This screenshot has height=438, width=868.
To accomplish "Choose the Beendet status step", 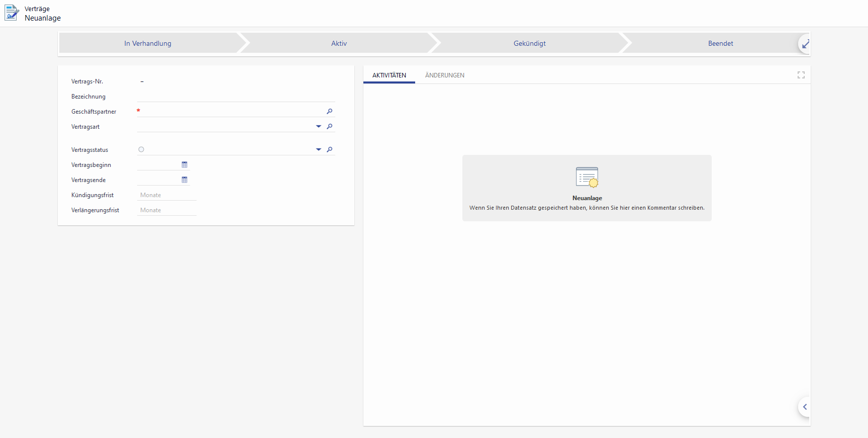I will coord(720,44).
